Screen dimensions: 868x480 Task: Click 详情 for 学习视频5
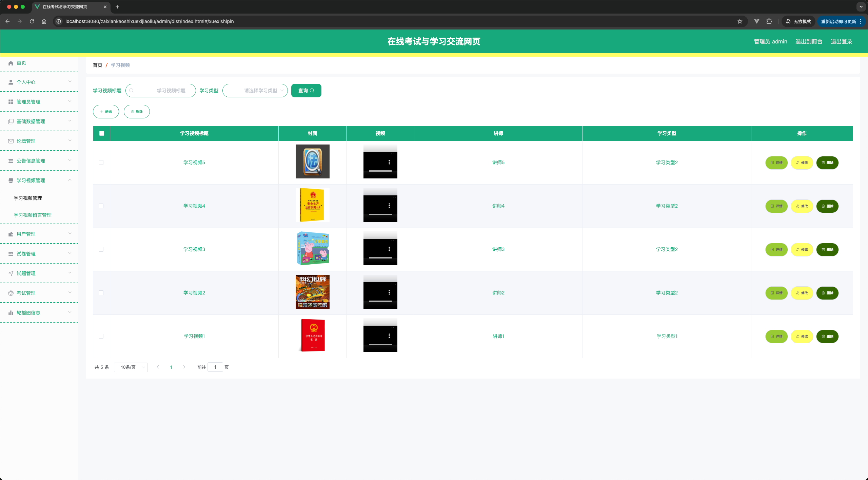coord(776,163)
